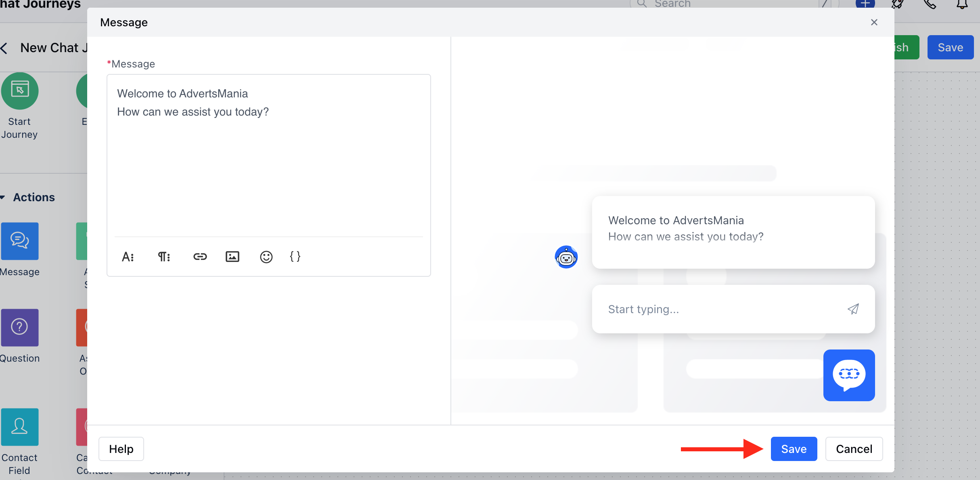Click the blue plus quick-add button
Image resolution: width=980 pixels, height=480 pixels.
[865, 4]
